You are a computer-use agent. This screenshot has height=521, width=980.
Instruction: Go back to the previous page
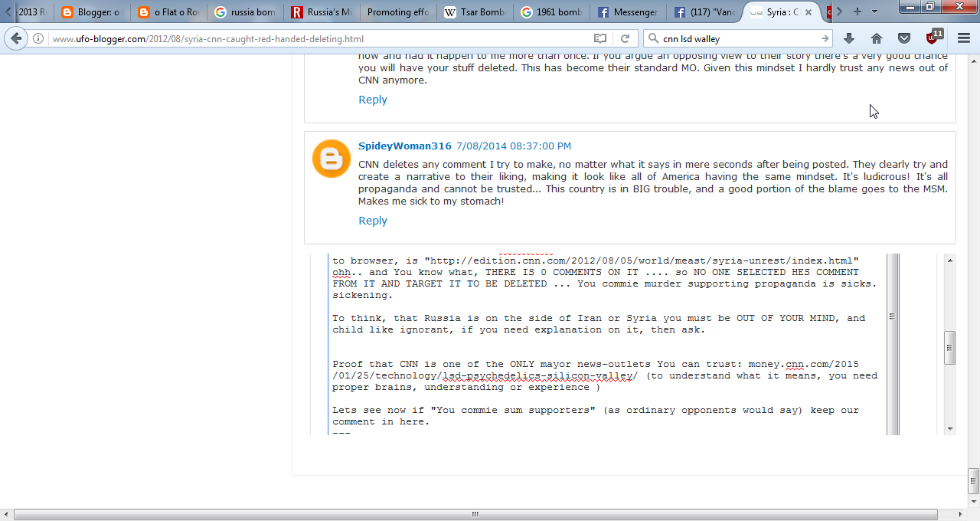(16, 38)
